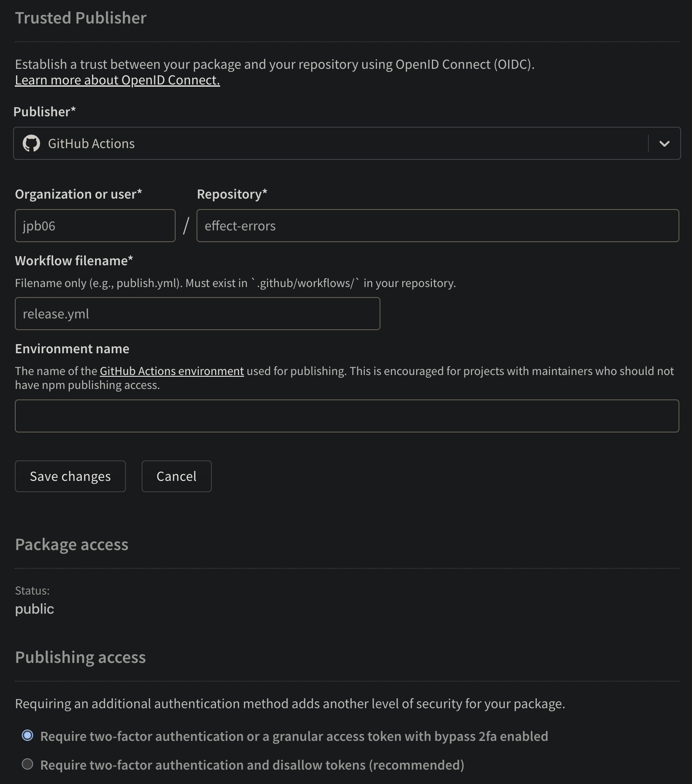Viewport: 692px width, 784px height.
Task: Click the GitHub octocat icon in Publisher field
Action: pyautogui.click(x=31, y=143)
